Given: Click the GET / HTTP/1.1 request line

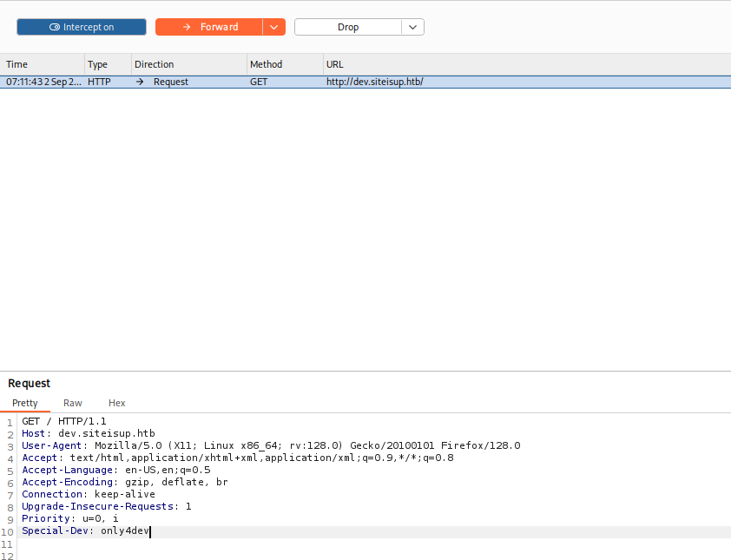Looking at the screenshot, I should [x=64, y=421].
